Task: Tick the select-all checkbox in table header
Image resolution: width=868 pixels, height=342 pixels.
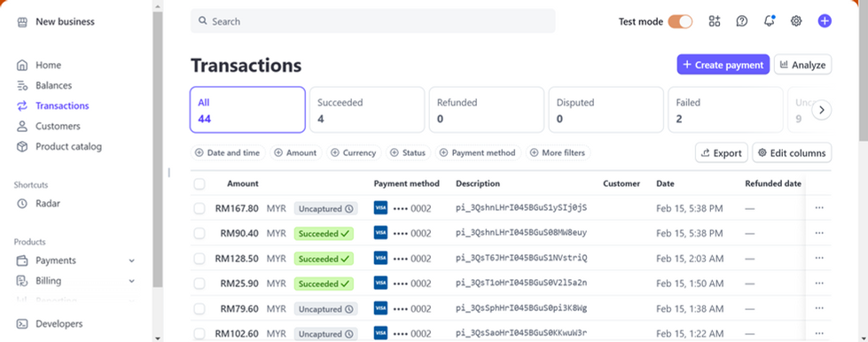Action: 199,183
